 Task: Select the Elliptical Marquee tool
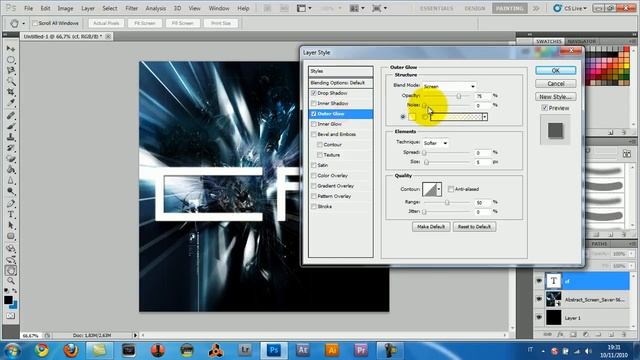11,60
